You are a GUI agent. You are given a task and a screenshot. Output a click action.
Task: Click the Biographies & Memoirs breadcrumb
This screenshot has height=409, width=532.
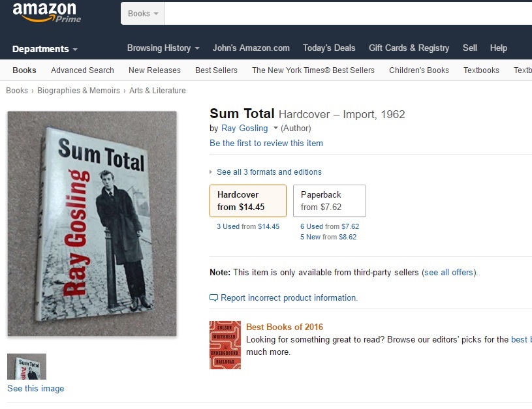(x=78, y=91)
